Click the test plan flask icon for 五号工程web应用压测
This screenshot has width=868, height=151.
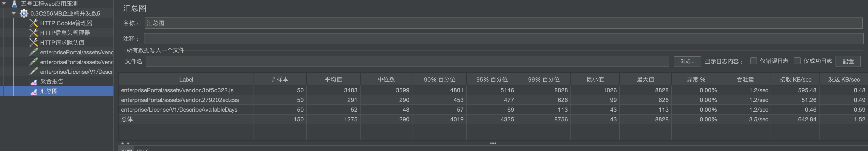(x=14, y=4)
